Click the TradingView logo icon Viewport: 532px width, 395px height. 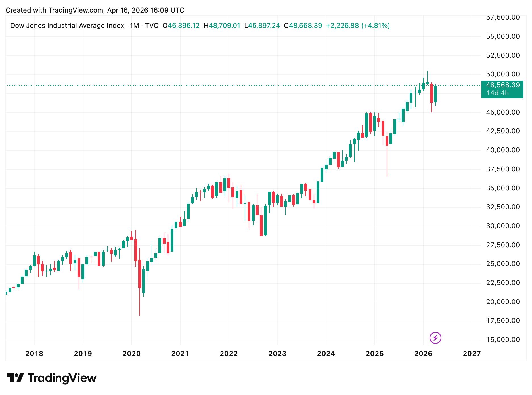pos(15,378)
